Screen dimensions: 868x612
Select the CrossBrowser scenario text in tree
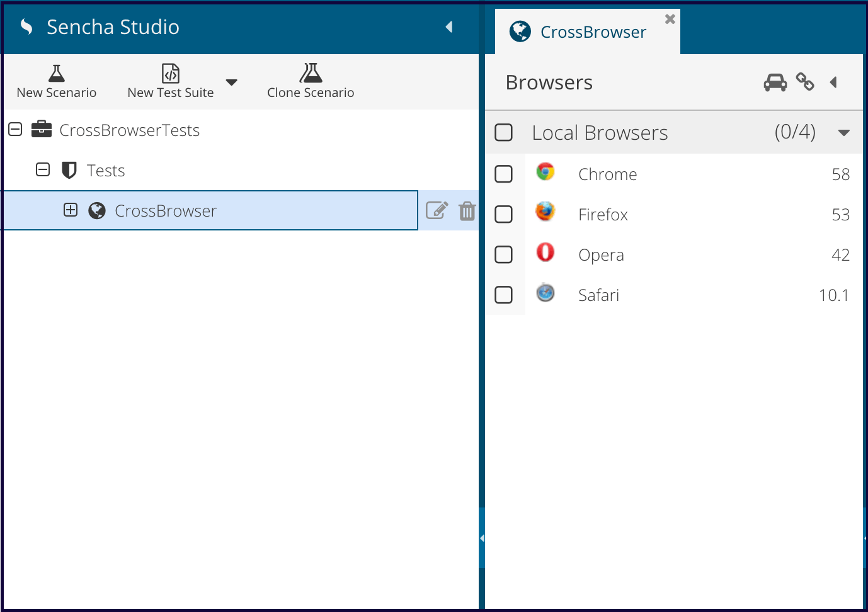(x=166, y=211)
